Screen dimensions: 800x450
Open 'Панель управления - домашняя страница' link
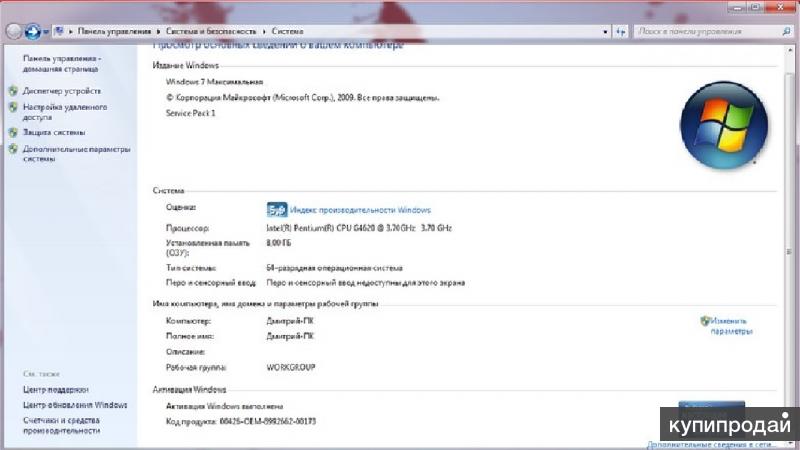pos(62,64)
